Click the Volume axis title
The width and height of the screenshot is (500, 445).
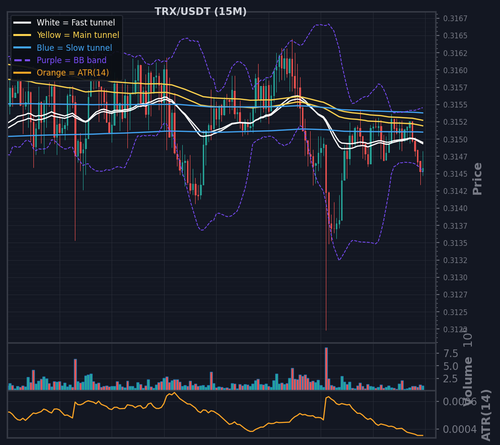(x=468, y=381)
